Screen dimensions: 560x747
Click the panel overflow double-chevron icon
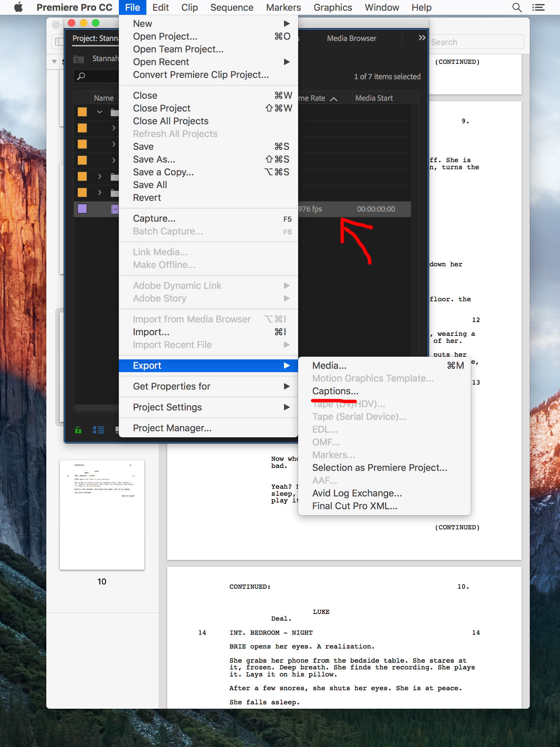point(422,38)
